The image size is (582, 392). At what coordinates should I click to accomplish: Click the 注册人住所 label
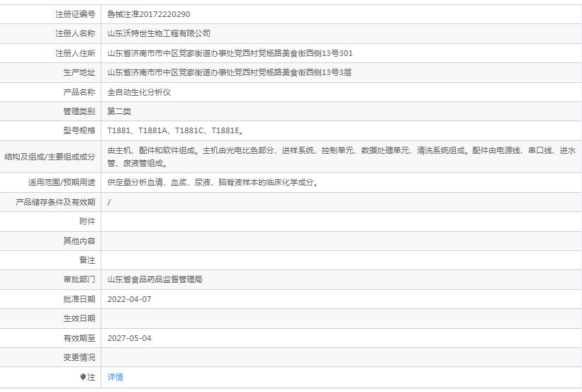[75, 53]
